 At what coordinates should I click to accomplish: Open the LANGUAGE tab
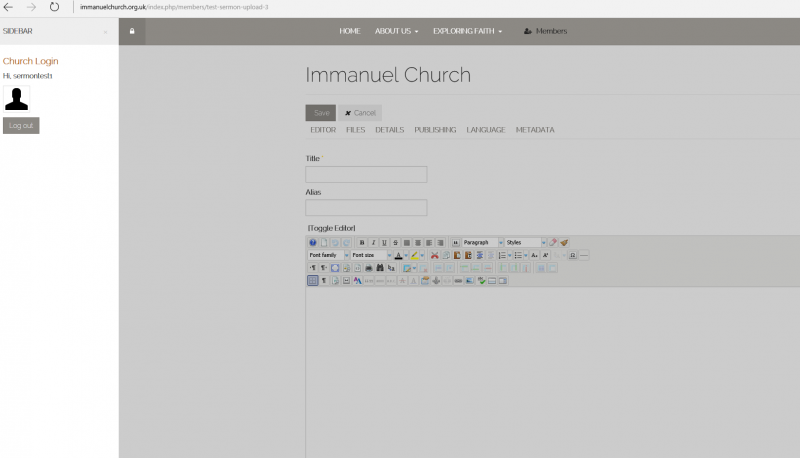point(486,130)
